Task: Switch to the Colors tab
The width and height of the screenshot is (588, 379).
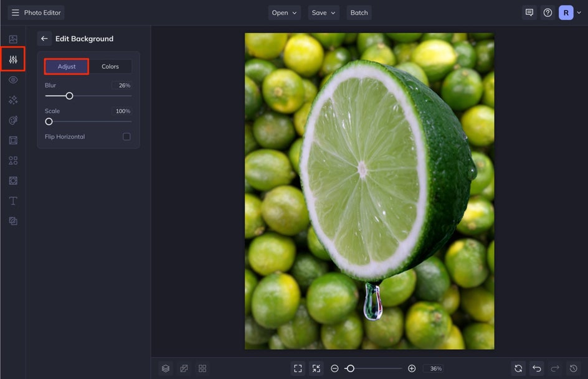Action: [110, 67]
